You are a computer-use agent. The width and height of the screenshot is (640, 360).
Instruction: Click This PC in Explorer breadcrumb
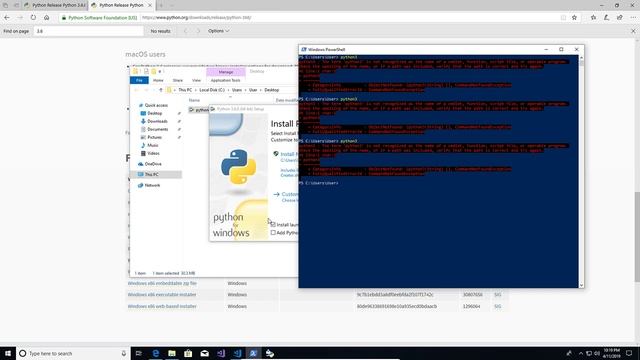185,90
